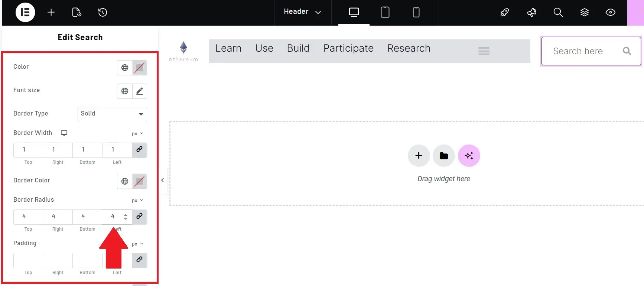Toggle Padding linked values
Screen dimensions: 644x286
tap(139, 260)
